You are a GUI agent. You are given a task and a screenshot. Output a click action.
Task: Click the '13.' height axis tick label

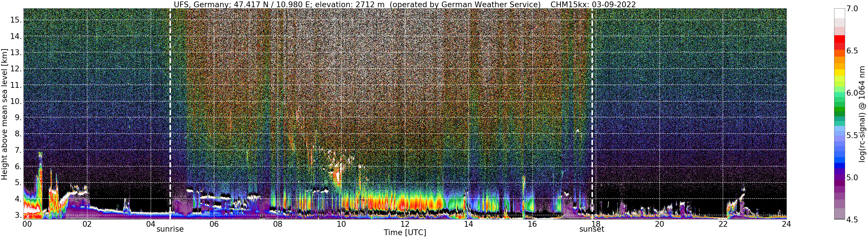click(x=16, y=53)
